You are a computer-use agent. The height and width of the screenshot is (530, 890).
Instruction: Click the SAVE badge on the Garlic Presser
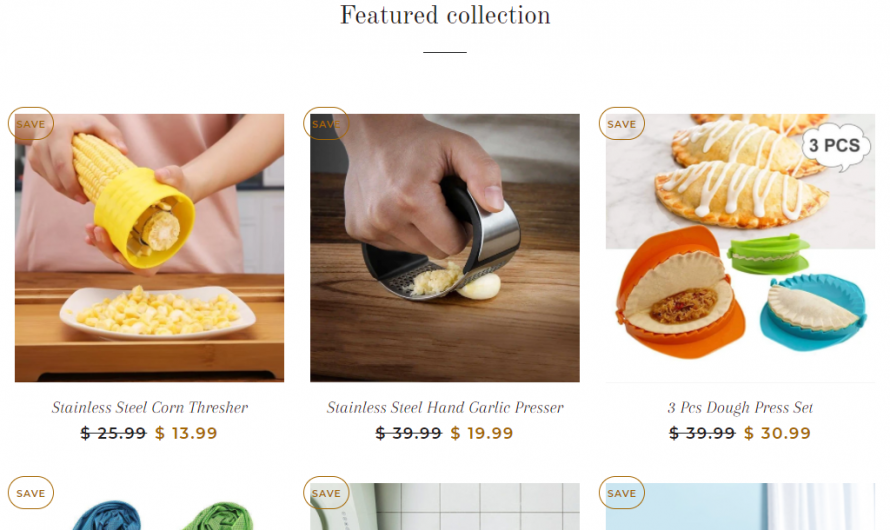(326, 124)
